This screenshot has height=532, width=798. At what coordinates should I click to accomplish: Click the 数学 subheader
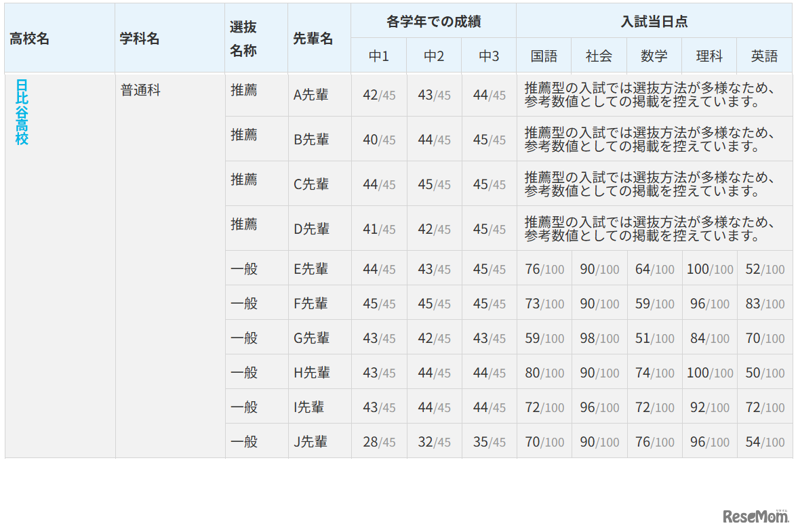[x=654, y=56]
